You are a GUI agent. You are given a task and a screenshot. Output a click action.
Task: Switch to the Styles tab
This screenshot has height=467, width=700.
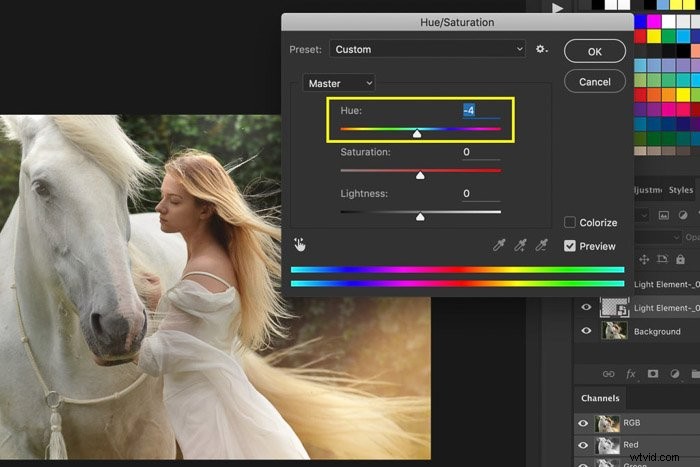pyautogui.click(x=680, y=190)
